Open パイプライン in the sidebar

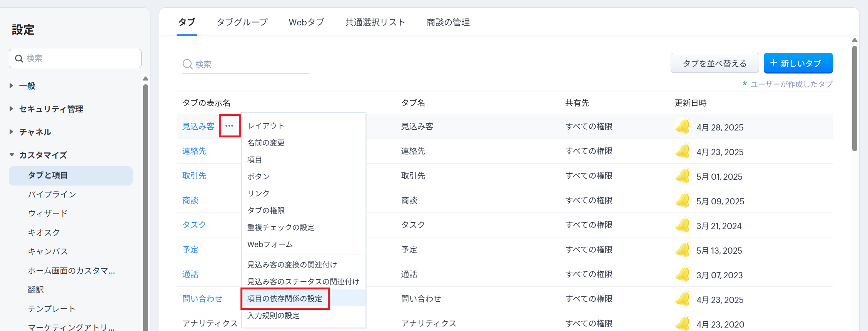(52, 194)
